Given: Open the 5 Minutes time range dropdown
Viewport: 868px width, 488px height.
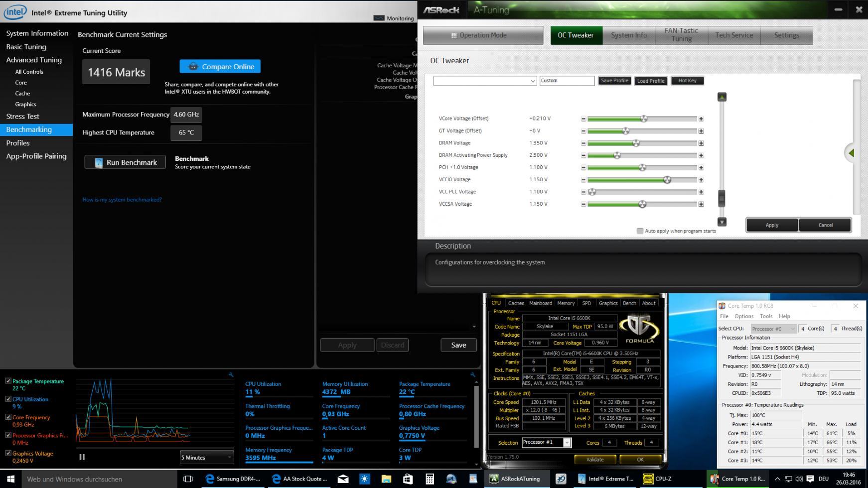Looking at the screenshot, I should (207, 457).
